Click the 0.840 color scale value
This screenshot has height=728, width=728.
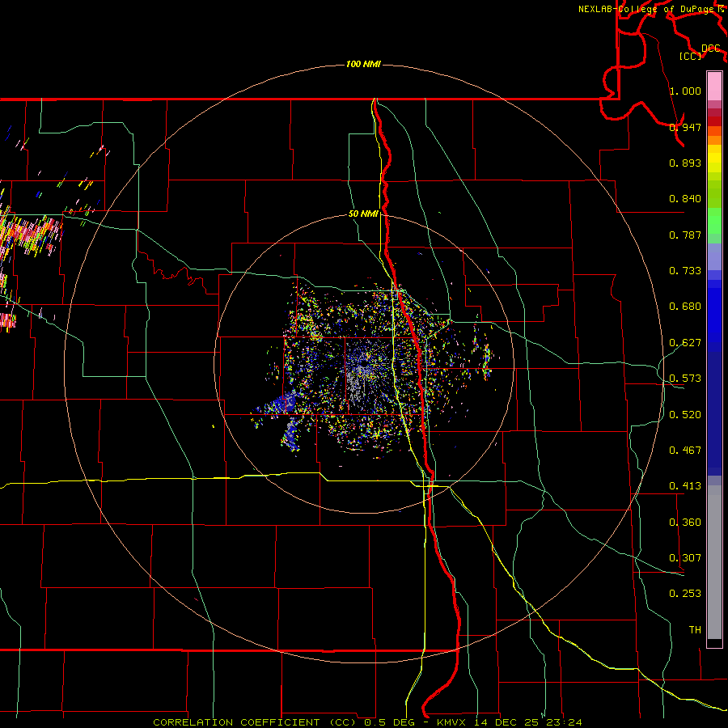685,199
